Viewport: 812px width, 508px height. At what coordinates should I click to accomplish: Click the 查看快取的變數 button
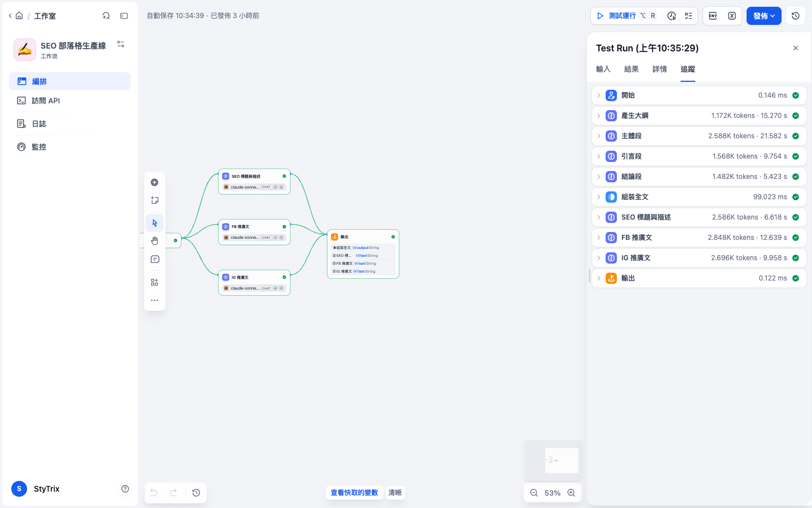354,493
